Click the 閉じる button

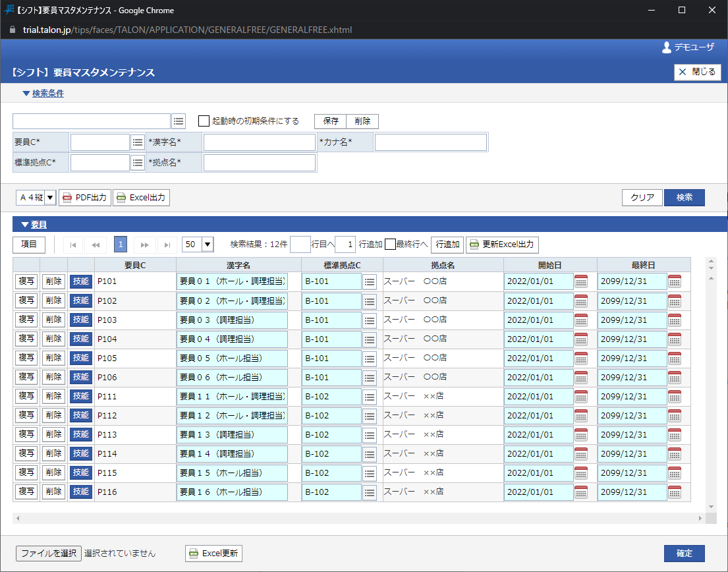click(697, 72)
